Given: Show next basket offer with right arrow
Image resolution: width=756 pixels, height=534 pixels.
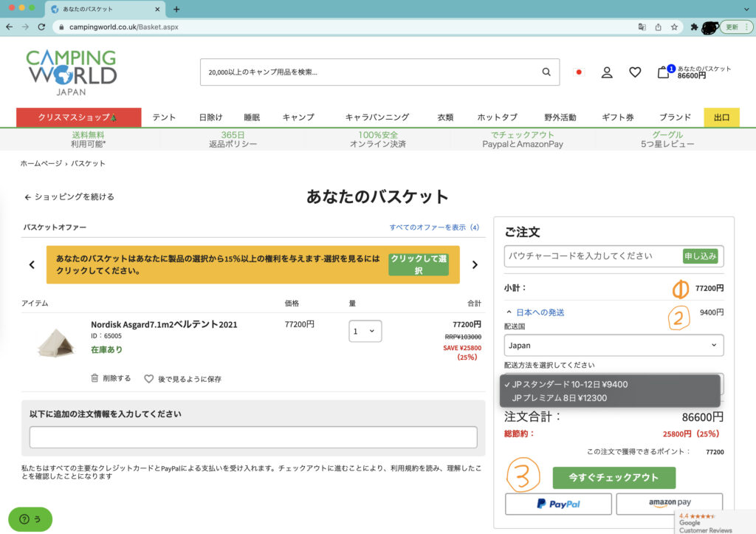Looking at the screenshot, I should click(x=475, y=264).
